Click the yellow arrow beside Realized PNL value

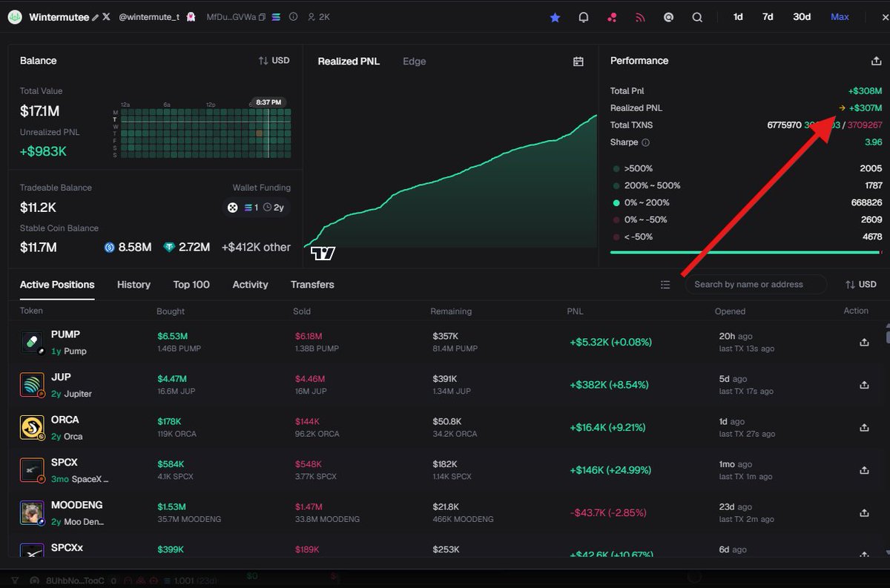coord(842,108)
